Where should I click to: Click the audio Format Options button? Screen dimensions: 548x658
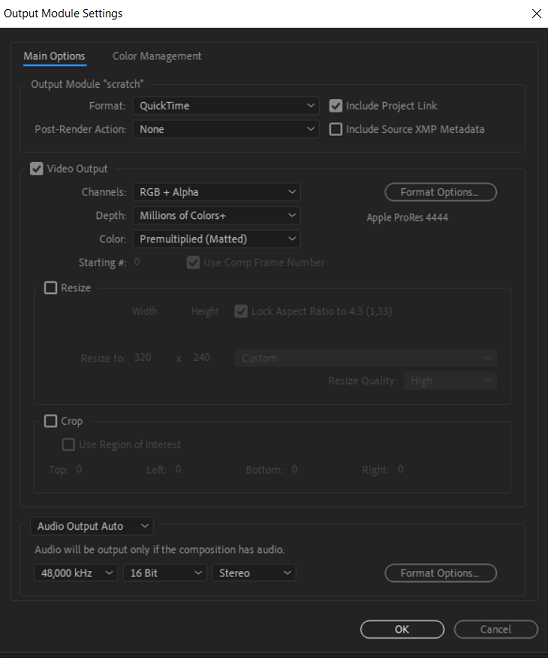(x=441, y=573)
